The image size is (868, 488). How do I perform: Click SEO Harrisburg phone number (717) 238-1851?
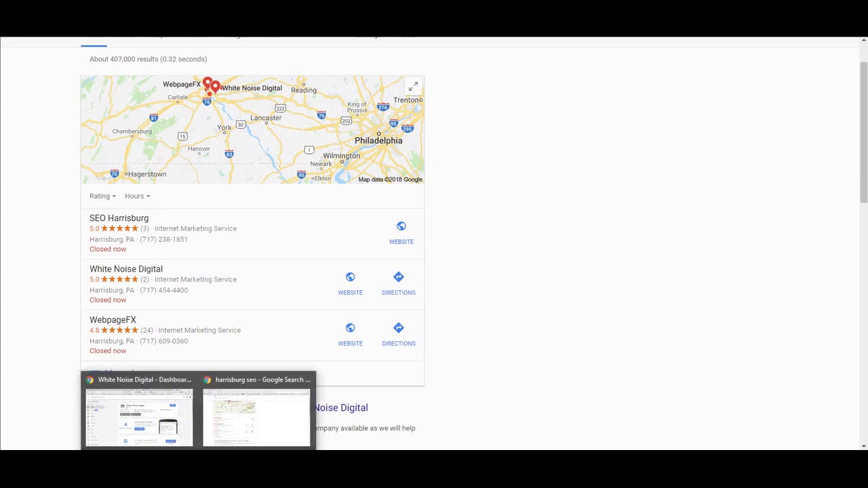point(163,239)
